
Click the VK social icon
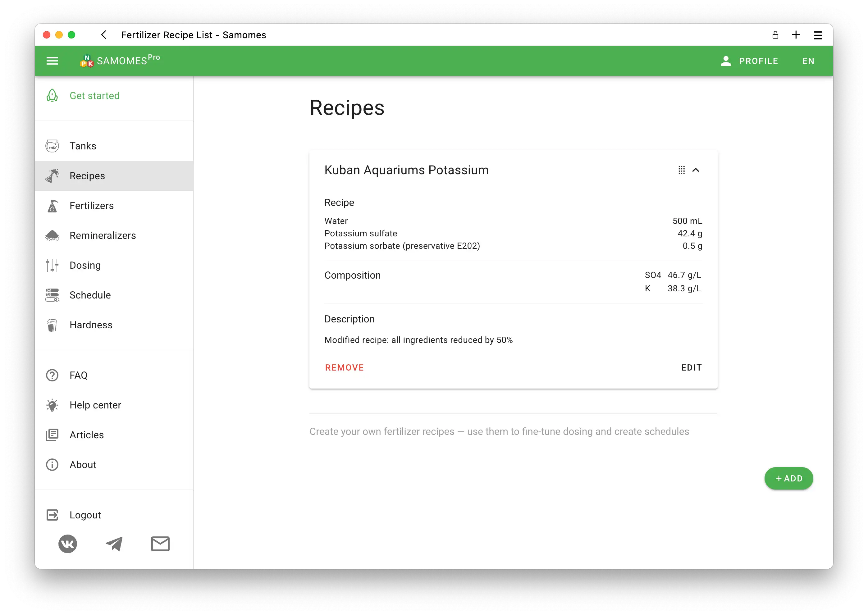(x=68, y=544)
